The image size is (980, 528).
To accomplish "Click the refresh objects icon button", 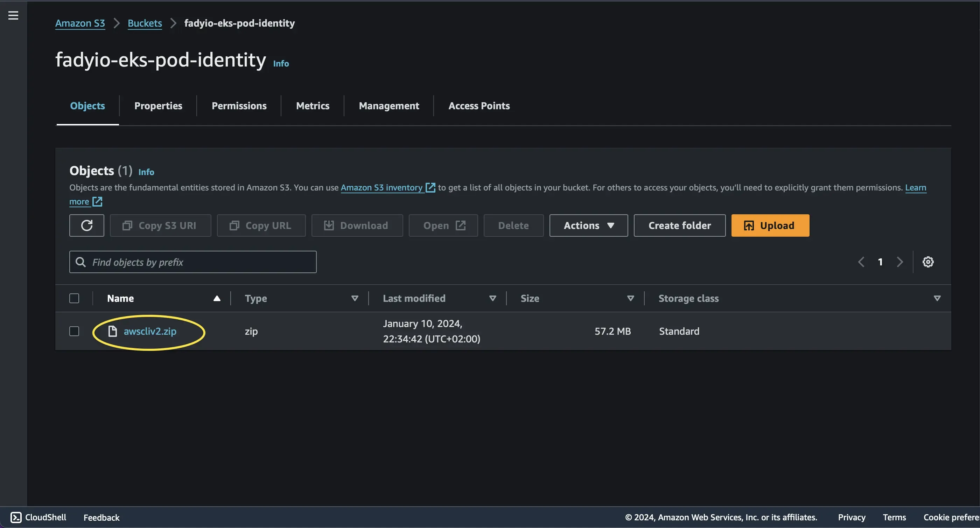I will [87, 225].
